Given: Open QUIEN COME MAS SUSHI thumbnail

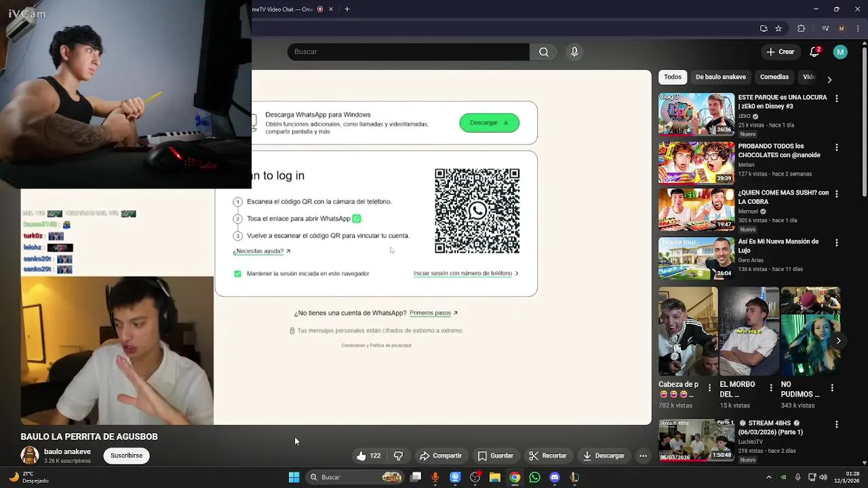Looking at the screenshot, I should [696, 209].
